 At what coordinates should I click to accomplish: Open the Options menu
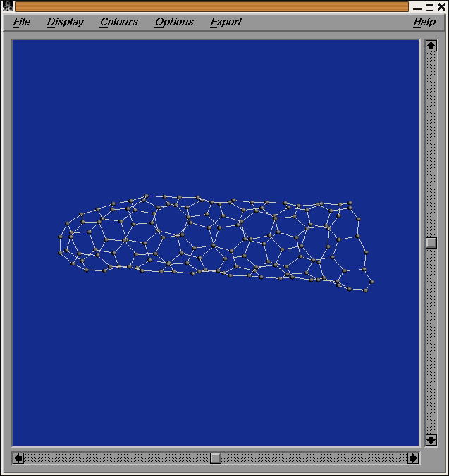click(x=174, y=22)
